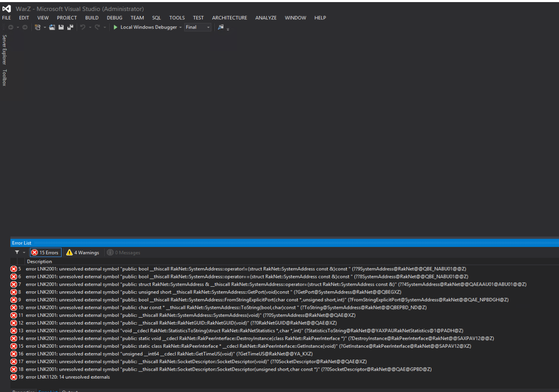
Task: Click the red error icon on row 8
Action: [x=14, y=292]
